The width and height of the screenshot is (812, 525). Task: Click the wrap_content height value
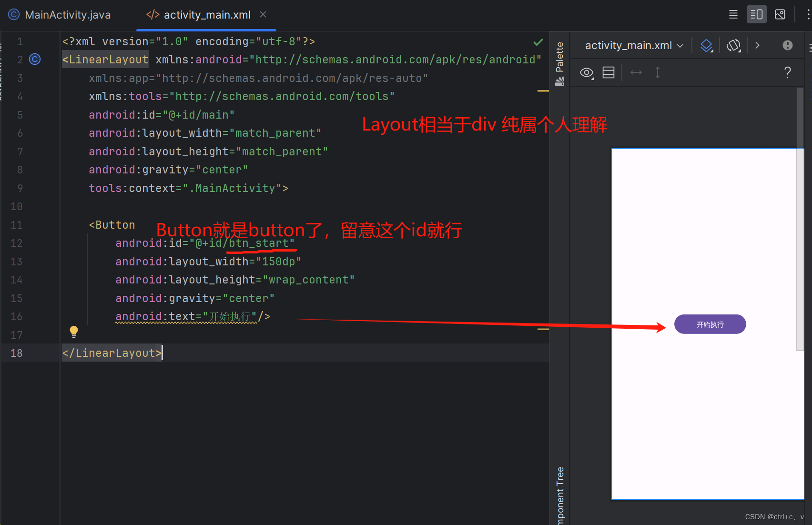(309, 280)
